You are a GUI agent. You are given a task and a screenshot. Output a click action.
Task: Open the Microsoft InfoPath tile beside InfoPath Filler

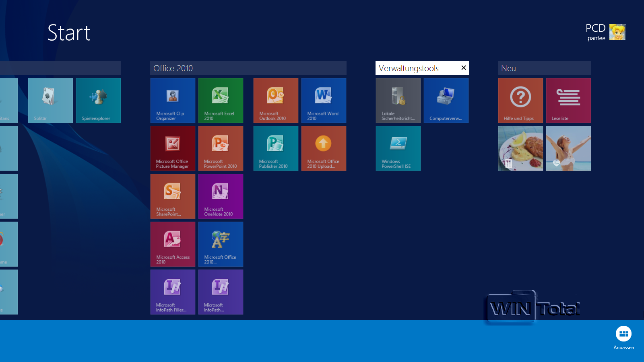tap(221, 292)
